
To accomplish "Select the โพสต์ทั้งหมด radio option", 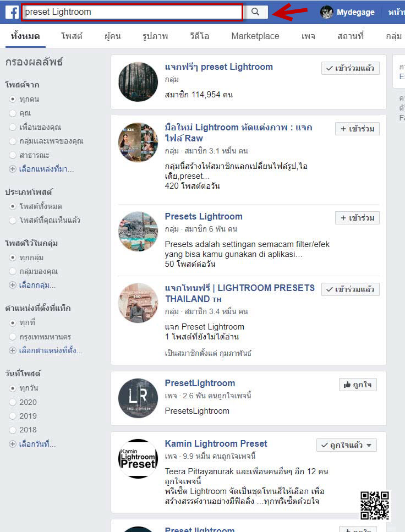I will (x=13, y=206).
